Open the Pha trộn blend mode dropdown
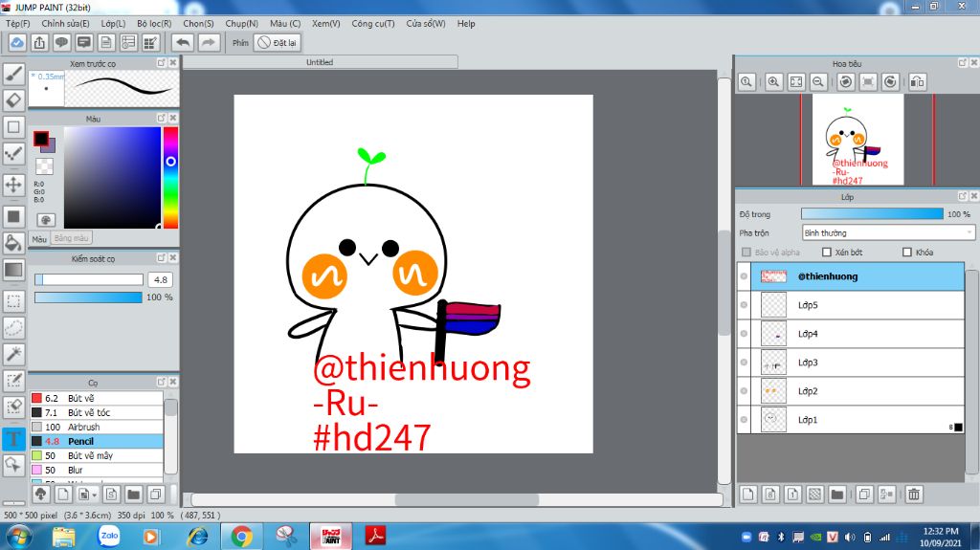This screenshot has height=550, width=980. click(887, 232)
